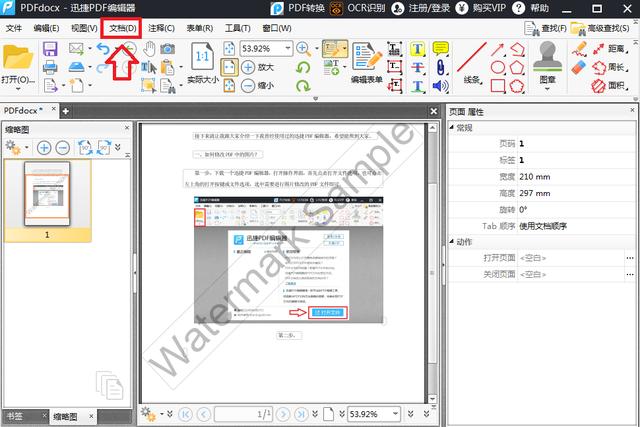Open the 打开(O) folder icon
Viewport: 640px width, 427px height.
click(x=18, y=57)
